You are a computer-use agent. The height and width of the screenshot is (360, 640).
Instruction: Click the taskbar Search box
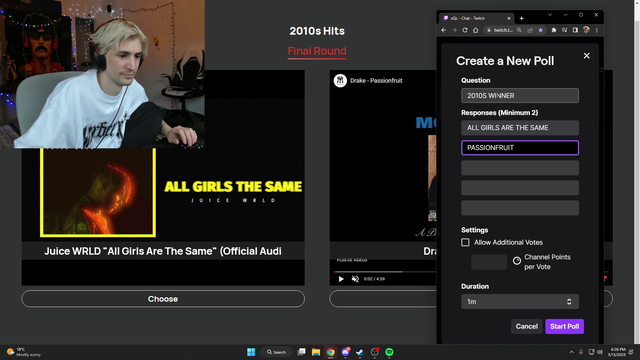(x=277, y=352)
